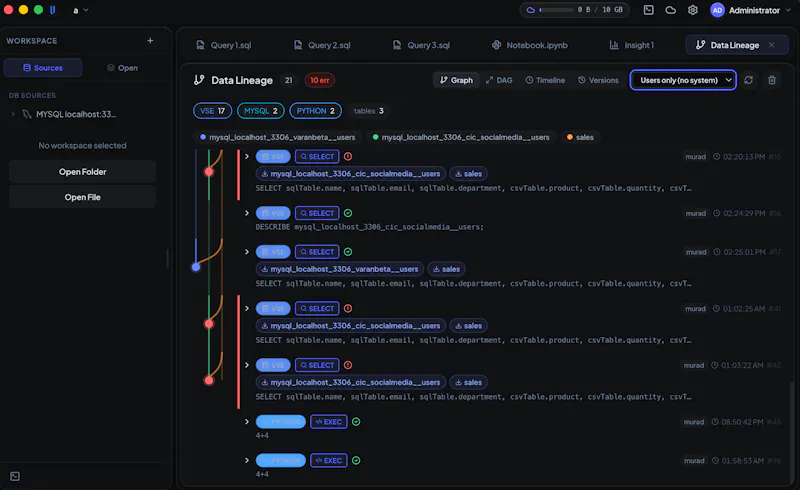
Task: Expand the Python EXEC entry at 01:58:53 AM
Action: pos(247,460)
